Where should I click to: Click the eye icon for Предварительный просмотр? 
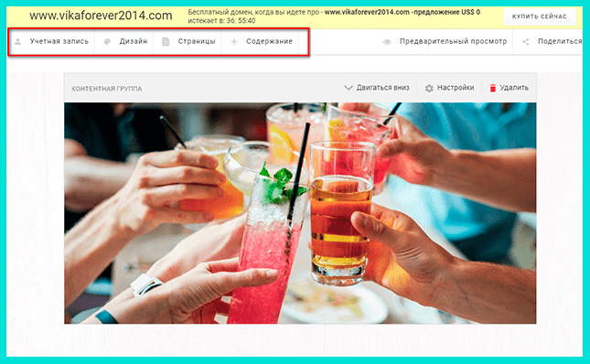pos(387,42)
